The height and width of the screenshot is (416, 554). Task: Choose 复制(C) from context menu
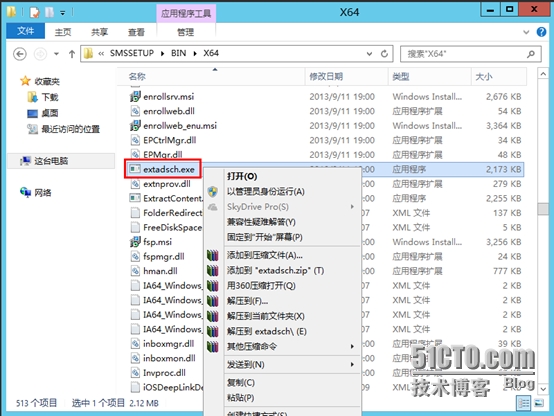(x=282, y=382)
